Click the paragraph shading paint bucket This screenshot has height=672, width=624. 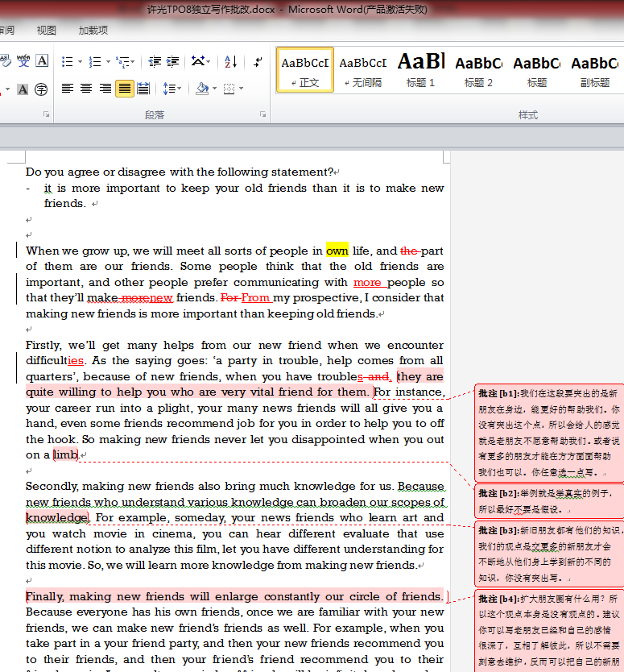point(202,89)
